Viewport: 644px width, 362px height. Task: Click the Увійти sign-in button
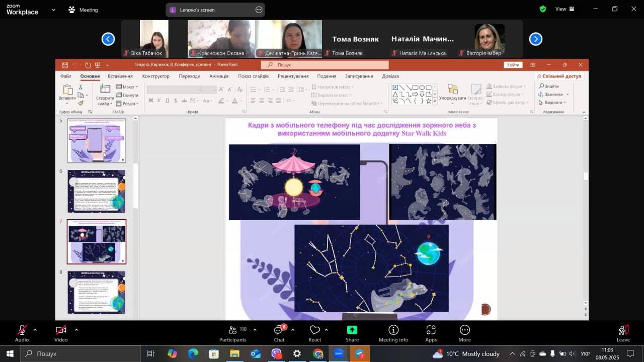(513, 65)
